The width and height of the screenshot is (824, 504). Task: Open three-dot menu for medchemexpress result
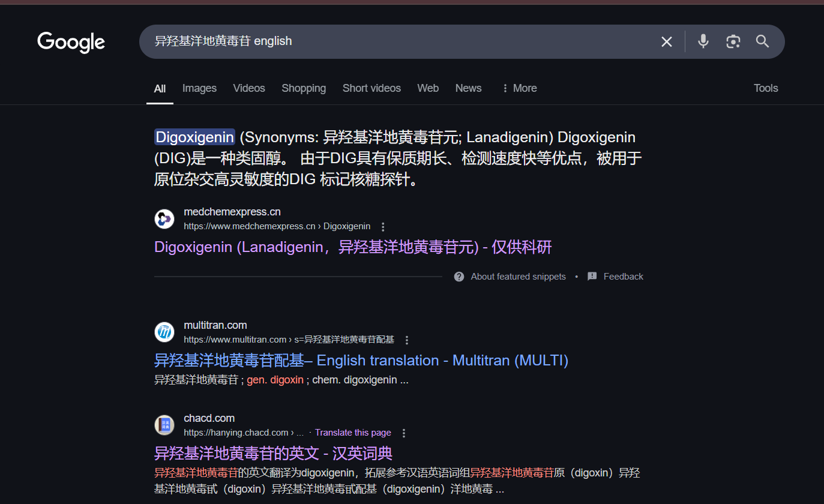tap(383, 227)
